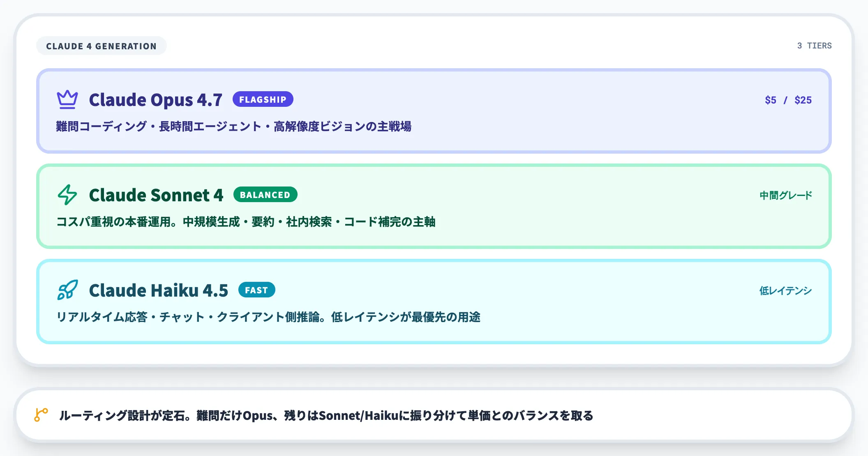Screen dimensions: 868x456
Task: Click the 3 TIERS counter at top right
Action: pos(814,46)
